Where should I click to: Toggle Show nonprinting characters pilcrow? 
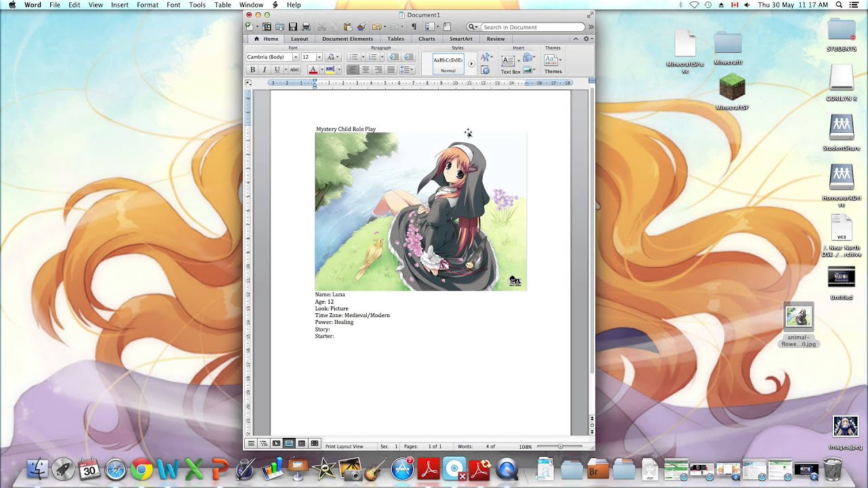(x=414, y=26)
